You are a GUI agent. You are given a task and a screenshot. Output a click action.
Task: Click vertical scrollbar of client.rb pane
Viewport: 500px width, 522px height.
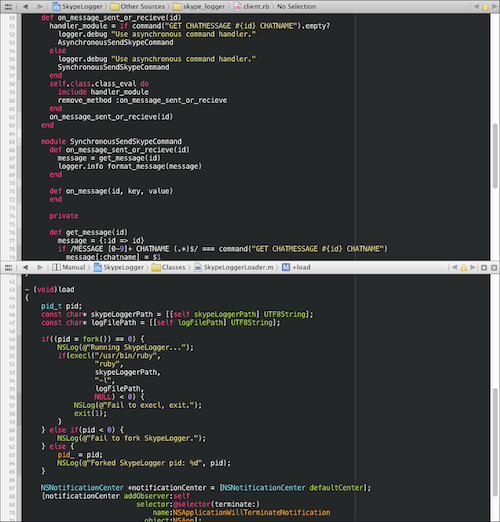(x=495, y=156)
